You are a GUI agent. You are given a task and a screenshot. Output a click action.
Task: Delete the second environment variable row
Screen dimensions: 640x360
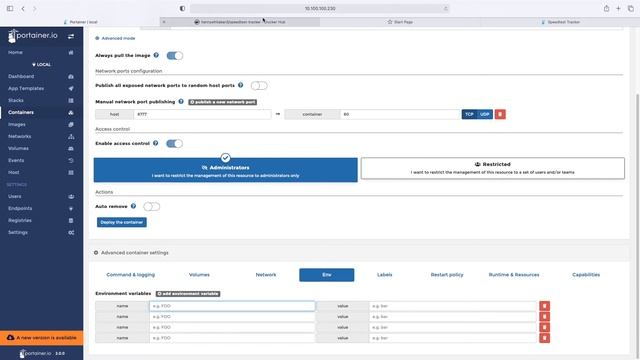coord(544,317)
